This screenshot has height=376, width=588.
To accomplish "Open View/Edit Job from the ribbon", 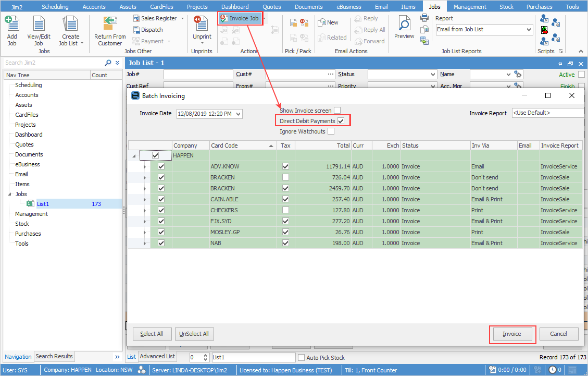I will point(39,24).
